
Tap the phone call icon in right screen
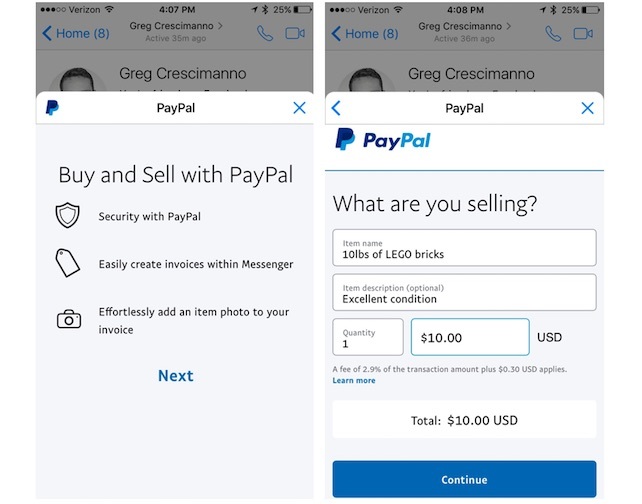click(553, 33)
